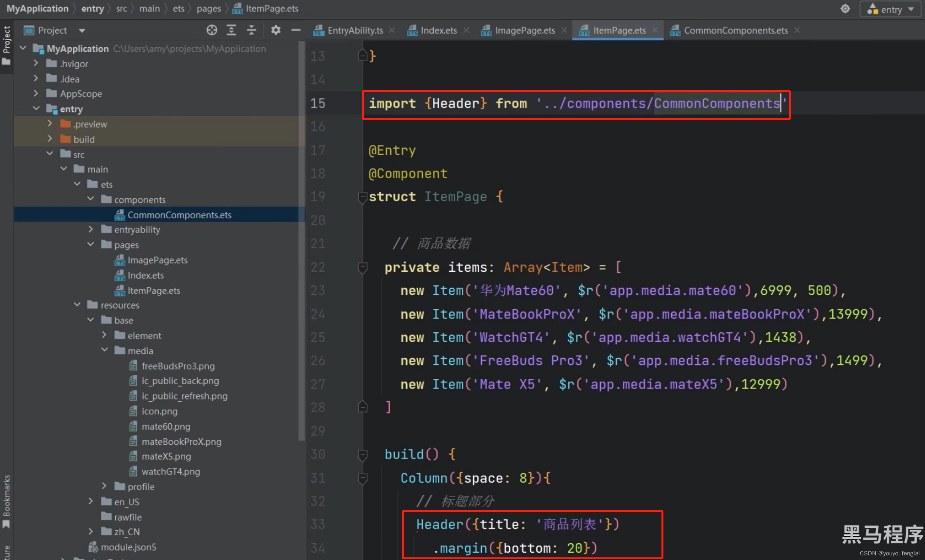Collapse the src folder
925x560 pixels.
coord(50,153)
